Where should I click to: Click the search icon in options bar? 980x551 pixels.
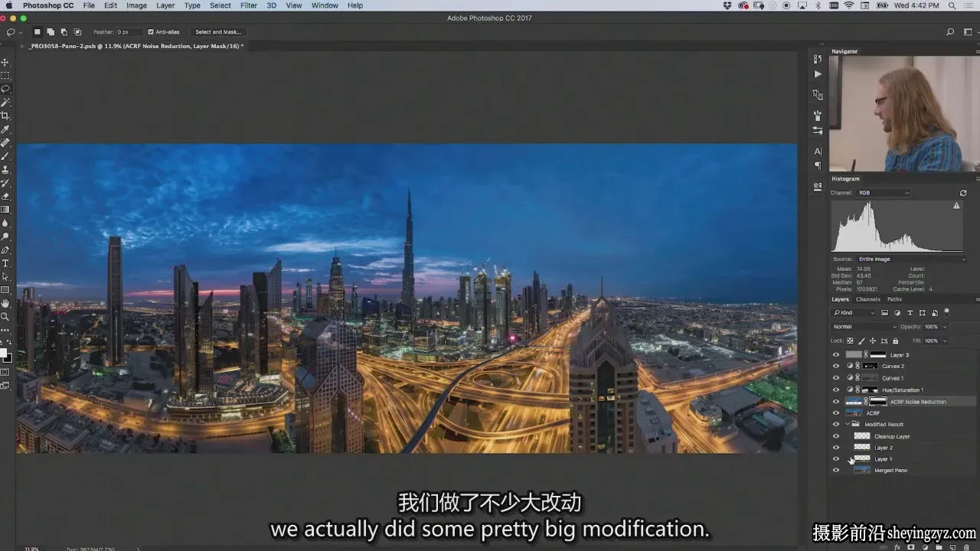[950, 32]
